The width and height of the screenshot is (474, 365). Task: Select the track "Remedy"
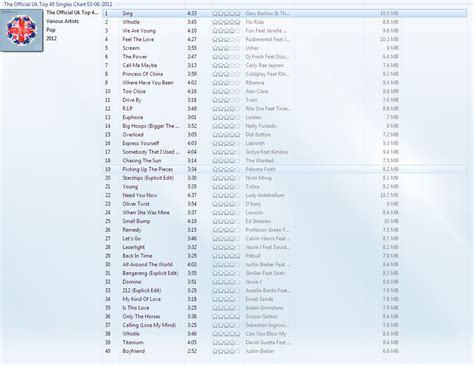(x=132, y=230)
